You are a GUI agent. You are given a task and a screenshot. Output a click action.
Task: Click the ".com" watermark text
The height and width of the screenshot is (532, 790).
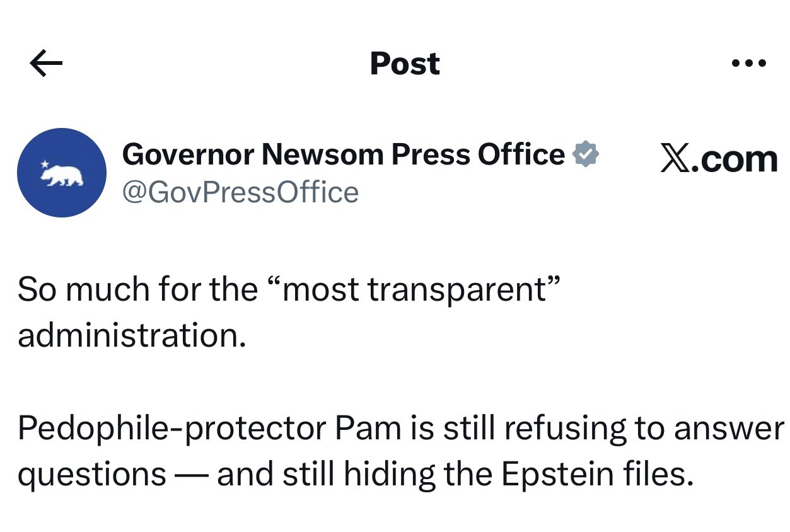point(736,159)
